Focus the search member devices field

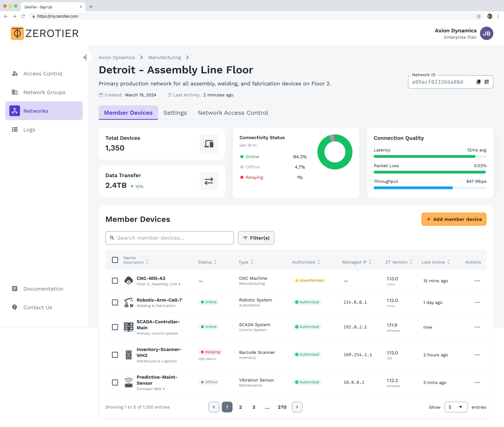coord(169,238)
